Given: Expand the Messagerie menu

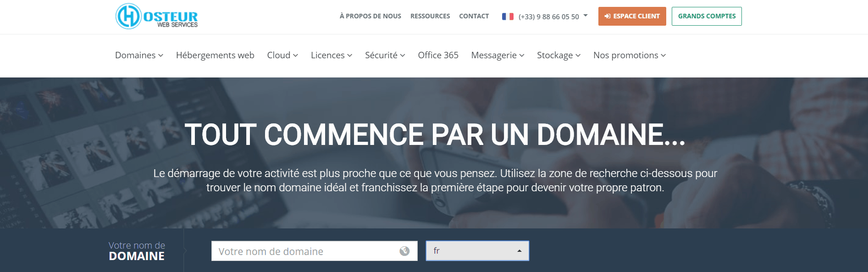Looking at the screenshot, I should pyautogui.click(x=498, y=55).
